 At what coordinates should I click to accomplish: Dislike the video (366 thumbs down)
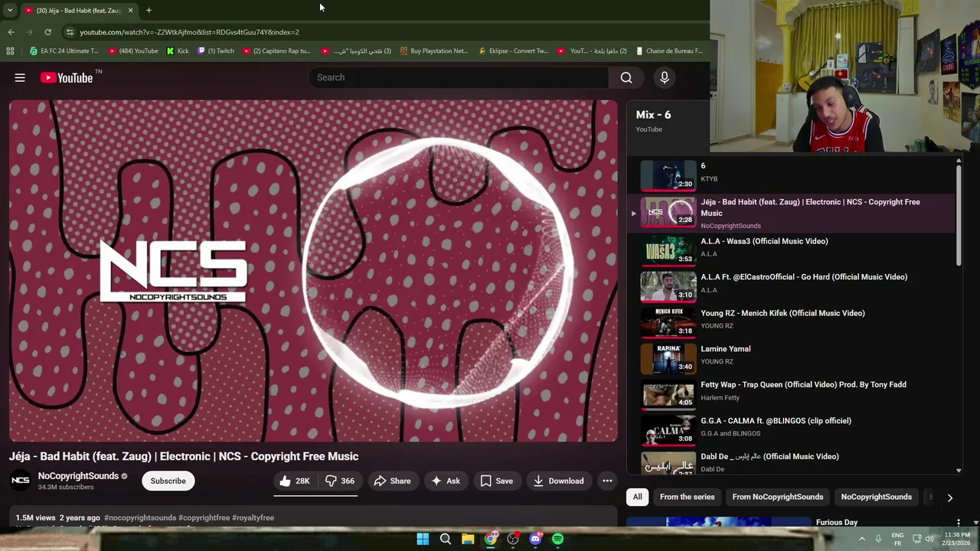coord(339,481)
